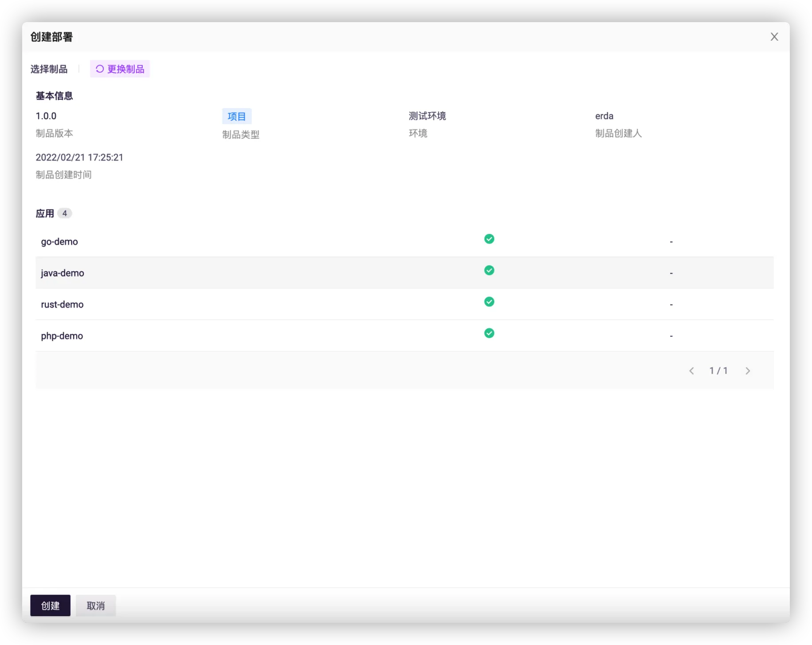Viewport: 812px width, 645px height.
Task: Click the 更换制品 button
Action: (120, 69)
